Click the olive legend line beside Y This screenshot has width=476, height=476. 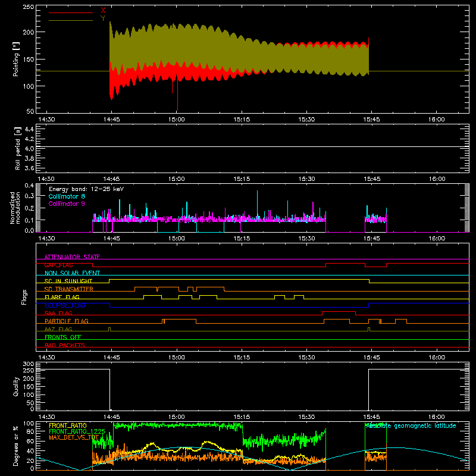71,20
